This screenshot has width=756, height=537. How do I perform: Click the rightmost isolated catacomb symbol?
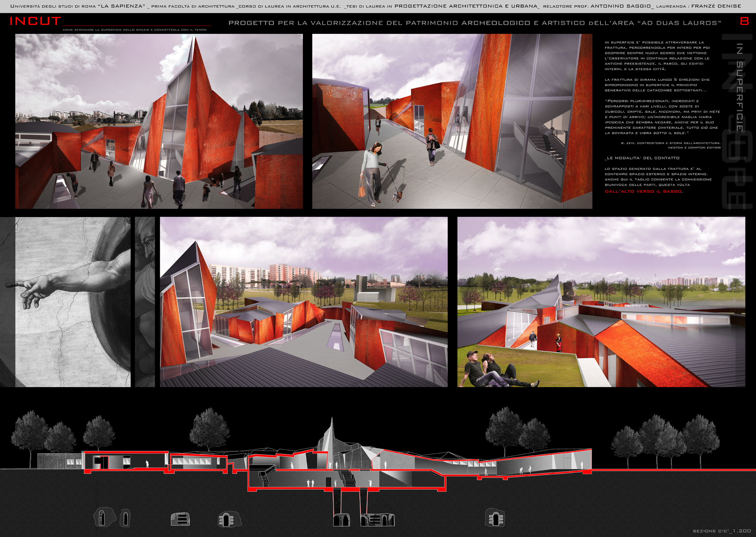tap(495, 518)
